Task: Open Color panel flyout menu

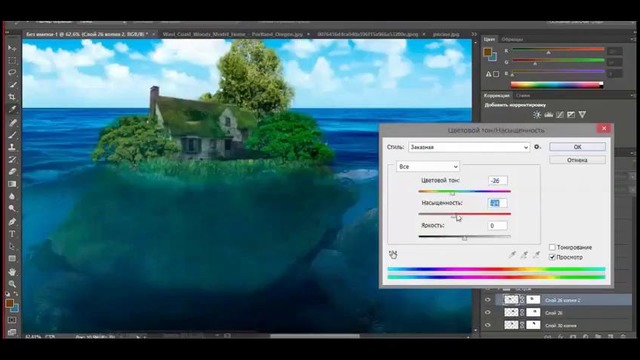Action: point(632,39)
